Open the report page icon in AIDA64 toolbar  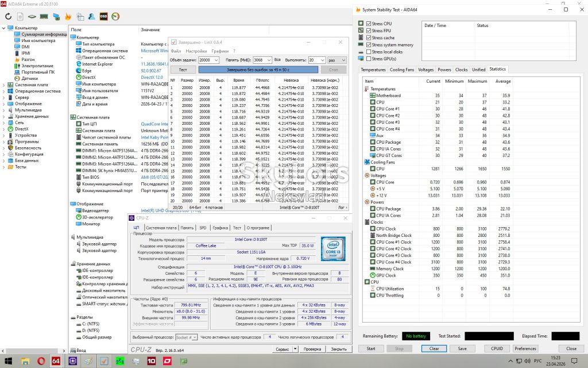20,17
